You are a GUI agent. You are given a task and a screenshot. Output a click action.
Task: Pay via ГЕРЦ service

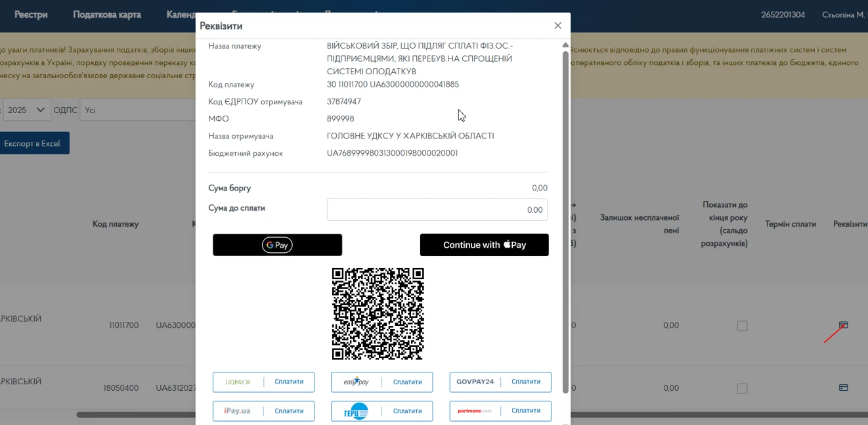[381, 411]
